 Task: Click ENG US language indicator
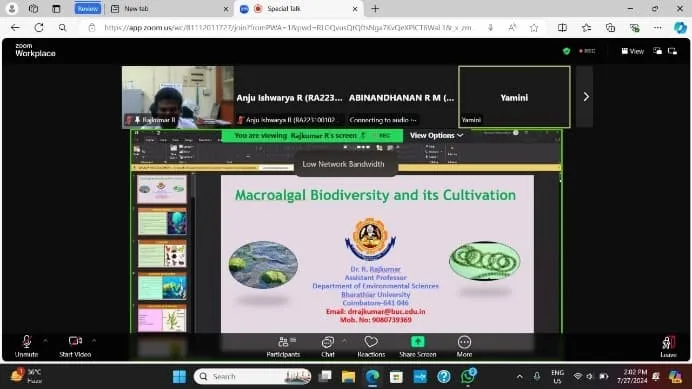tap(557, 377)
